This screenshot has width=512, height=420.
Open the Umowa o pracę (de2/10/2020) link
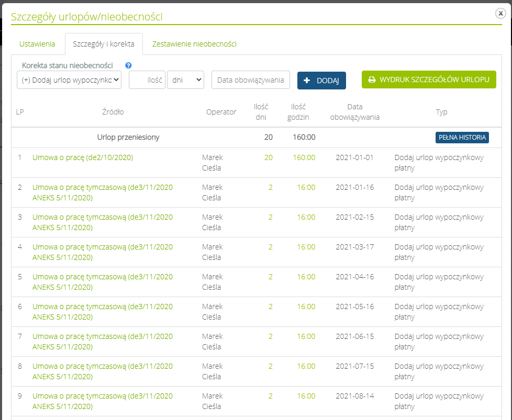coord(83,157)
